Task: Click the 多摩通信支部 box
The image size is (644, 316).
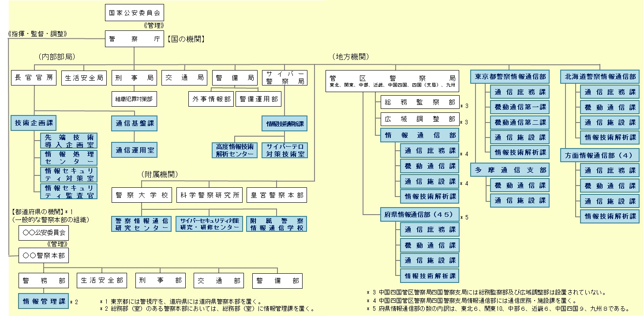Action: (510, 170)
